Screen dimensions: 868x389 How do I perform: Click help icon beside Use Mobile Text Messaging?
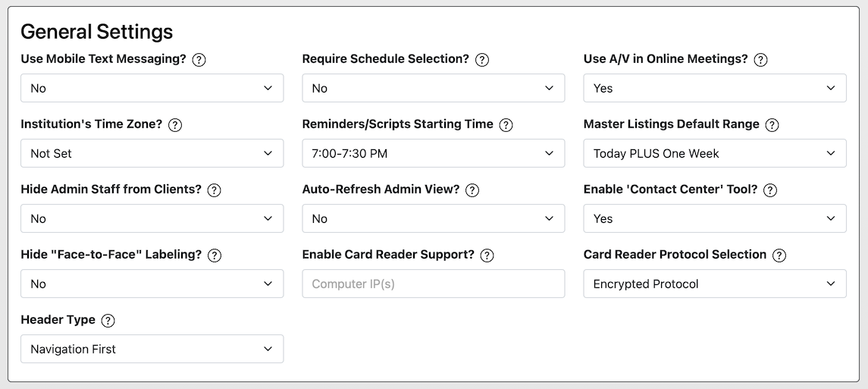point(199,60)
